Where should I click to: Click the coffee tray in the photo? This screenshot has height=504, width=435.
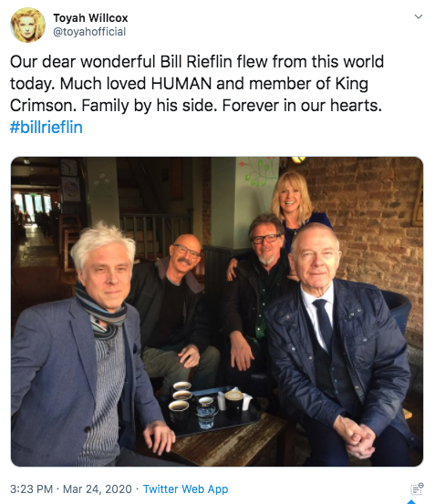point(210,409)
